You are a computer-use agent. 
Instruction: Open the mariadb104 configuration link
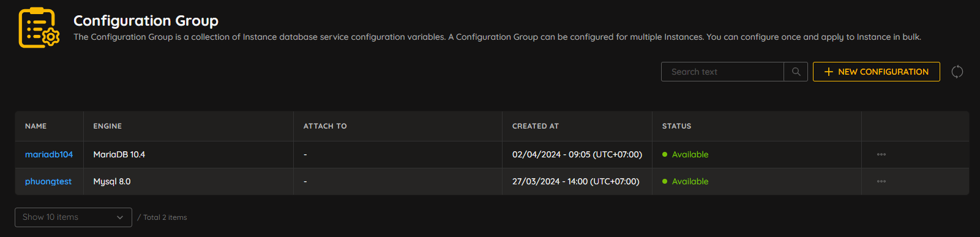49,154
